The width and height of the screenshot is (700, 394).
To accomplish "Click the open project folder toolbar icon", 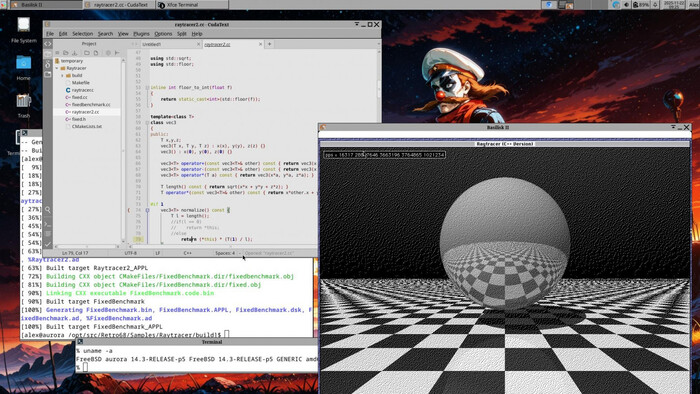I will click(66, 53).
